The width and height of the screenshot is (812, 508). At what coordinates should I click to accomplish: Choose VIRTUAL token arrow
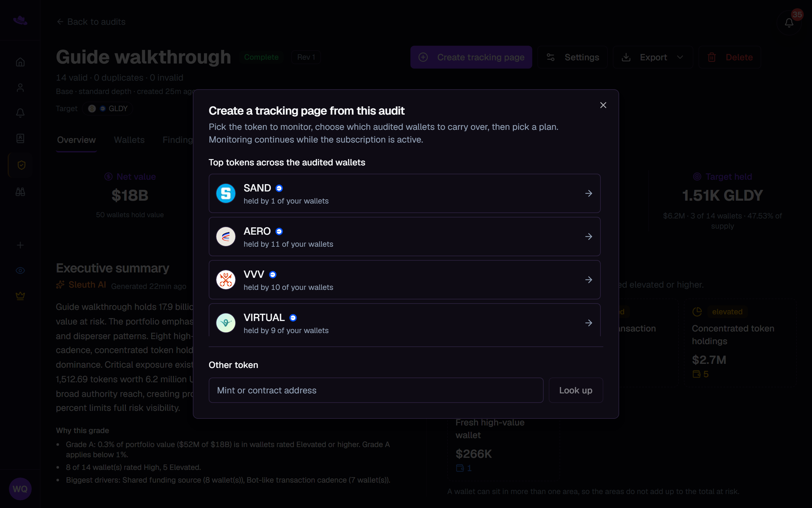(x=588, y=323)
